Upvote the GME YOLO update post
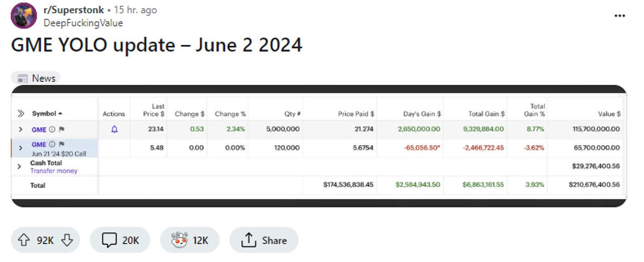This screenshot has width=644, height=262. pyautogui.click(x=24, y=240)
